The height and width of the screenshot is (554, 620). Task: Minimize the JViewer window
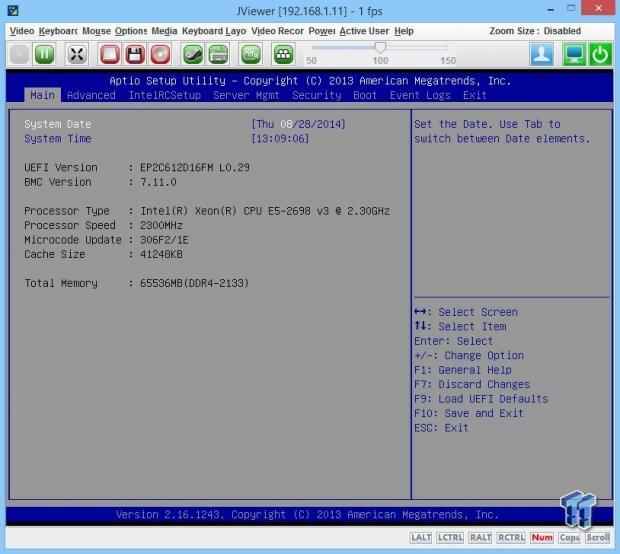(x=551, y=9)
